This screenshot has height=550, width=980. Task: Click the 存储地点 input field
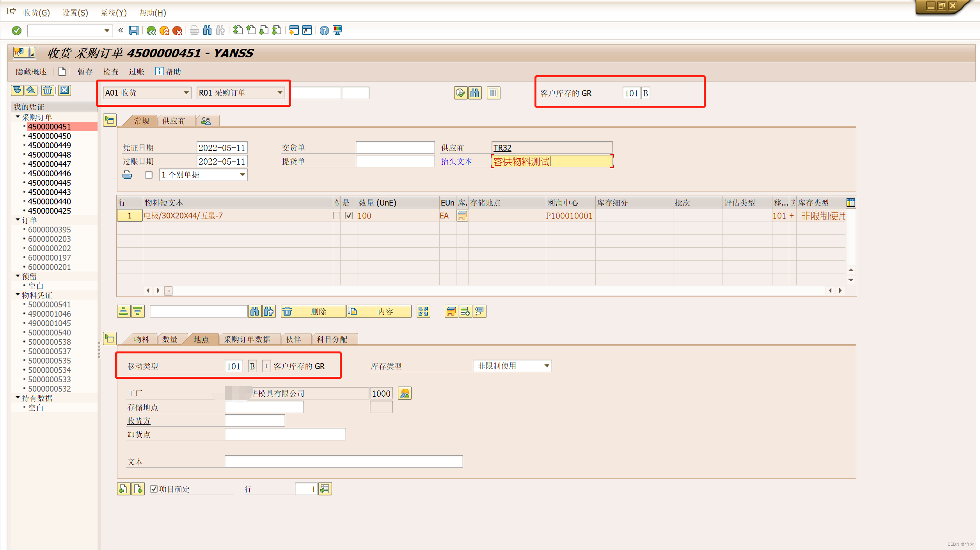[x=264, y=407]
